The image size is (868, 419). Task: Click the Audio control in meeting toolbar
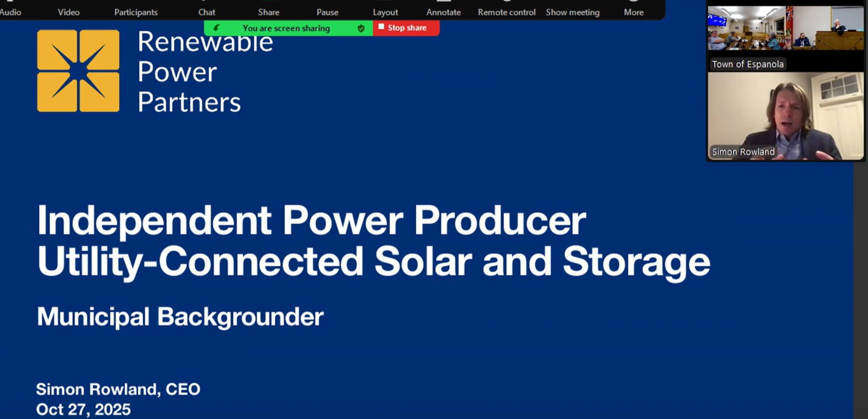10,12
